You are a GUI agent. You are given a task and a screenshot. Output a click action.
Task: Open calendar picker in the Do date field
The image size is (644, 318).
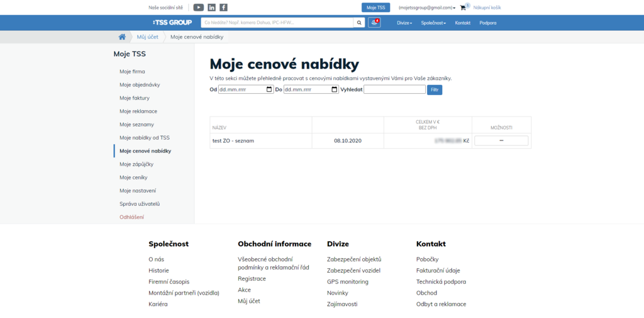[x=335, y=89]
